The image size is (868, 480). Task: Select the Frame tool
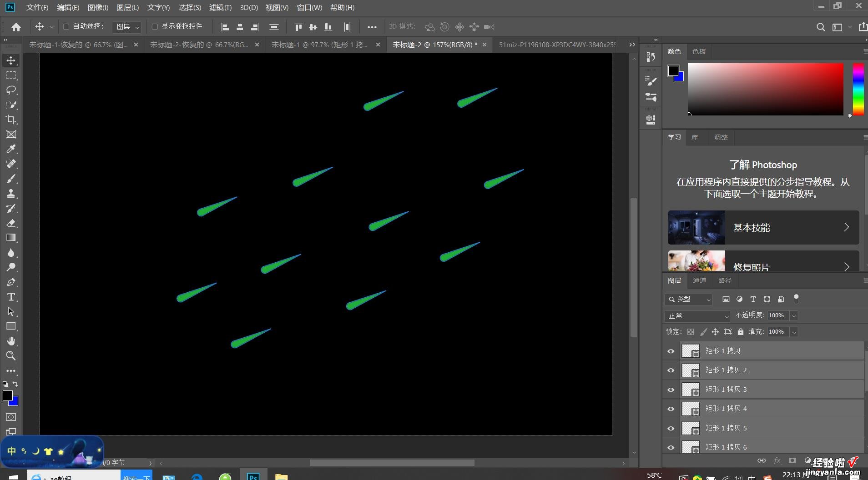11,135
